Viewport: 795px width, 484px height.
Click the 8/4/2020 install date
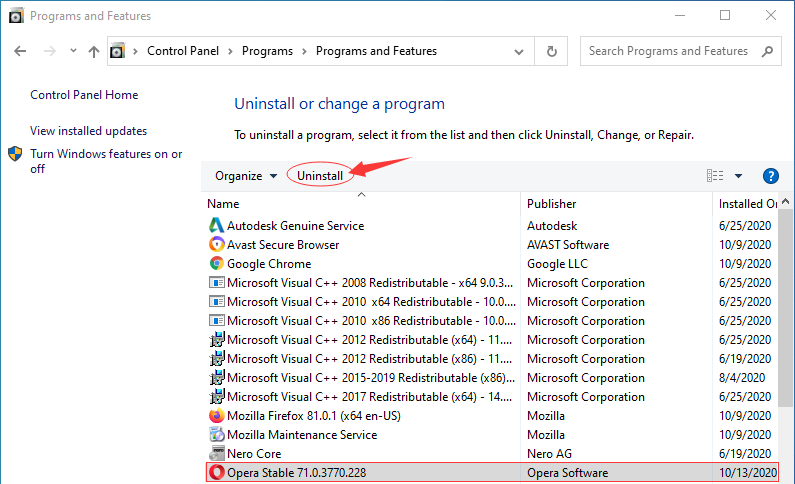tap(742, 378)
